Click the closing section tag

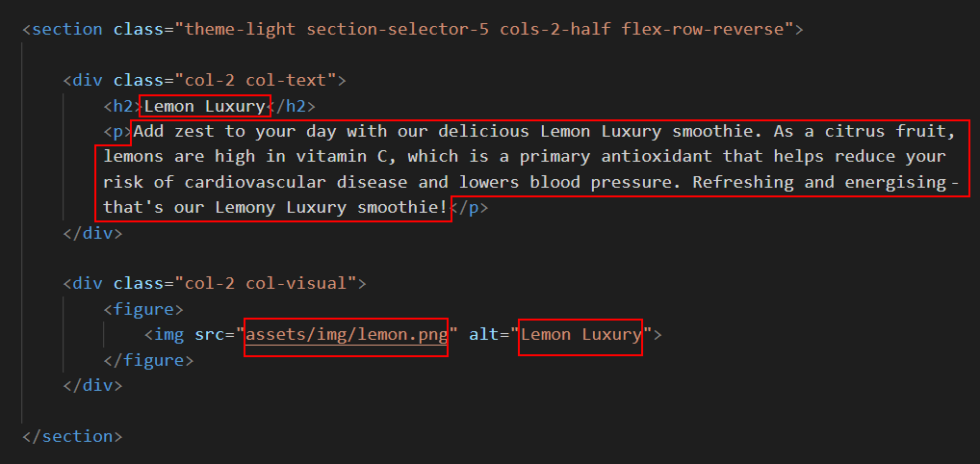click(72, 436)
